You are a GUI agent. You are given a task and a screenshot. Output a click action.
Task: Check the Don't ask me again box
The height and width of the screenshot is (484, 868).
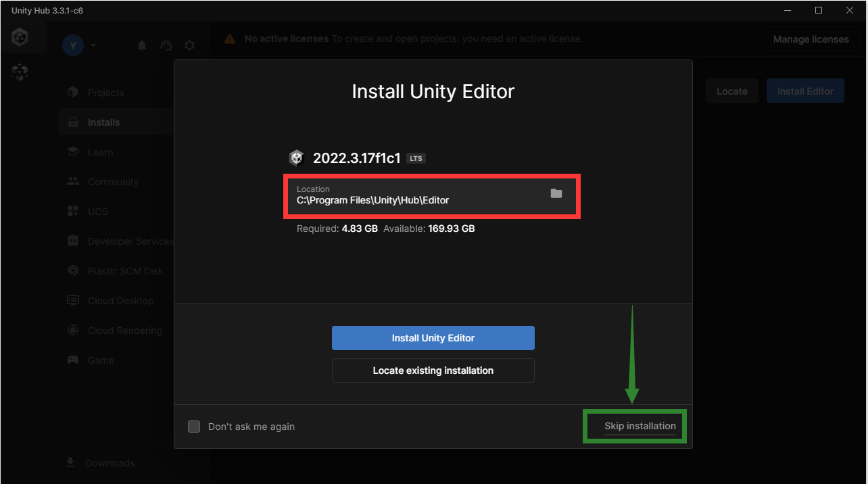[194, 427]
